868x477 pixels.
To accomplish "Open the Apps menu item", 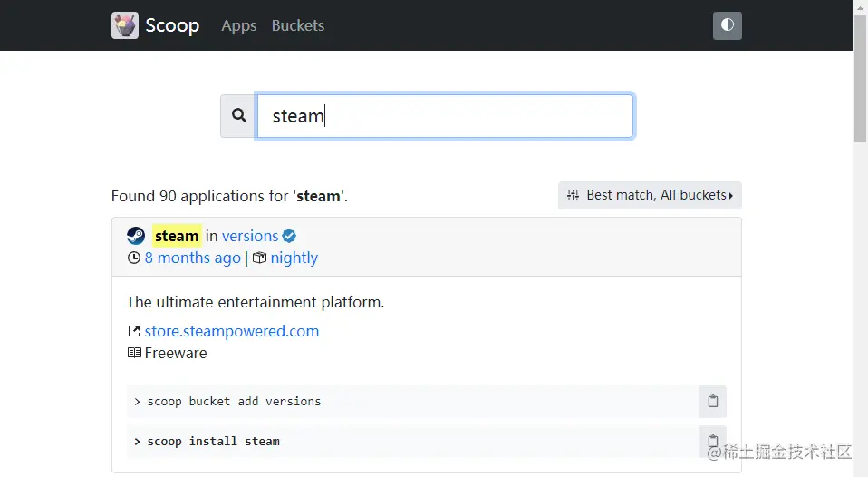I will (x=239, y=26).
